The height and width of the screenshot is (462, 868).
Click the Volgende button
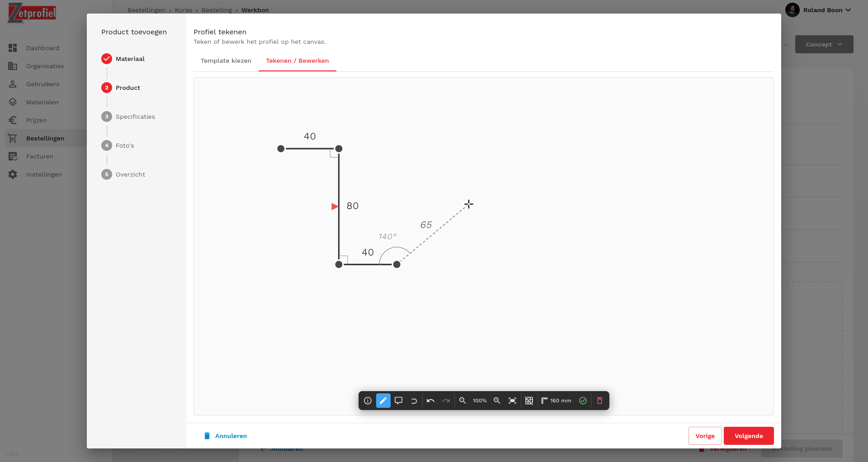point(749,436)
